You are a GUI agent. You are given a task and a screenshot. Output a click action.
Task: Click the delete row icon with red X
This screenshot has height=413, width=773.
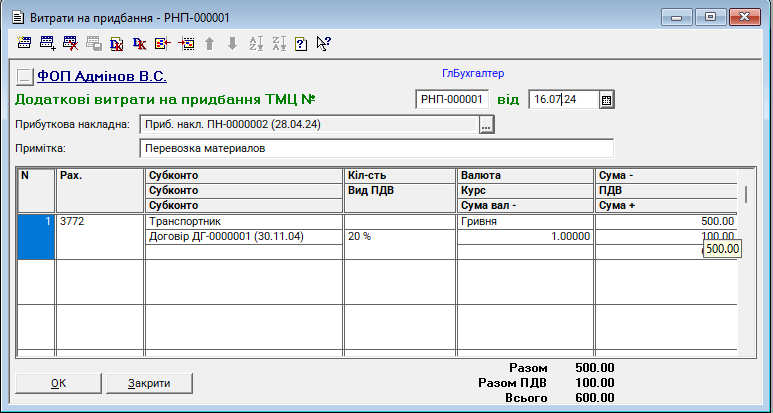[x=70, y=43]
